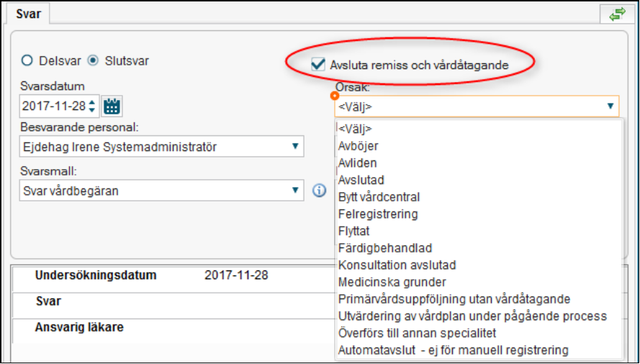Increase Svarsdatum with the up stepper arrow

click(x=91, y=102)
